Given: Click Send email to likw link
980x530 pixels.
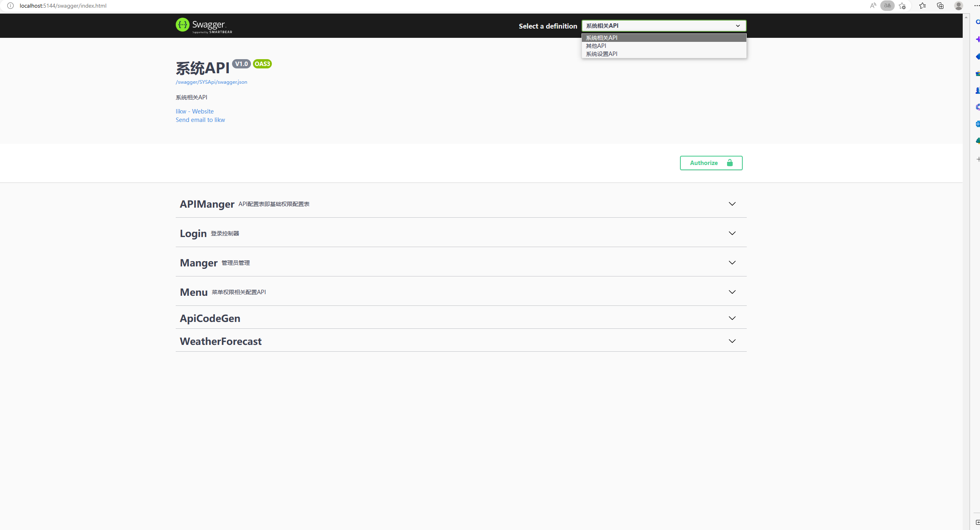Looking at the screenshot, I should click(x=200, y=120).
